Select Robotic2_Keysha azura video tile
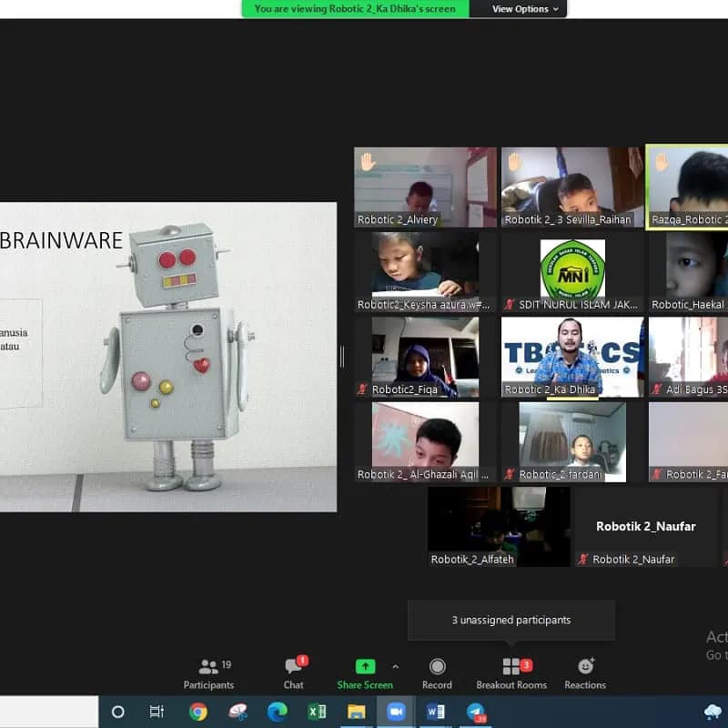This screenshot has width=728, height=728. tap(425, 272)
